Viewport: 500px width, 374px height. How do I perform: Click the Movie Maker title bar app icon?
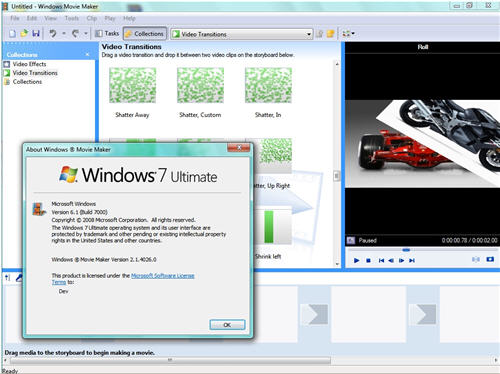[x=5, y=6]
